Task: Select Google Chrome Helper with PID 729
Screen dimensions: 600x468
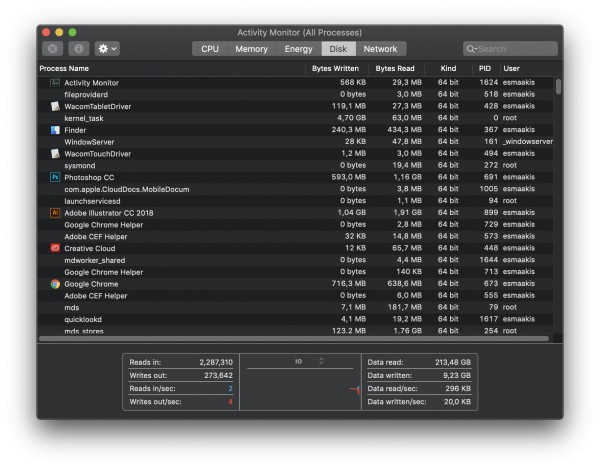Action: (x=295, y=225)
